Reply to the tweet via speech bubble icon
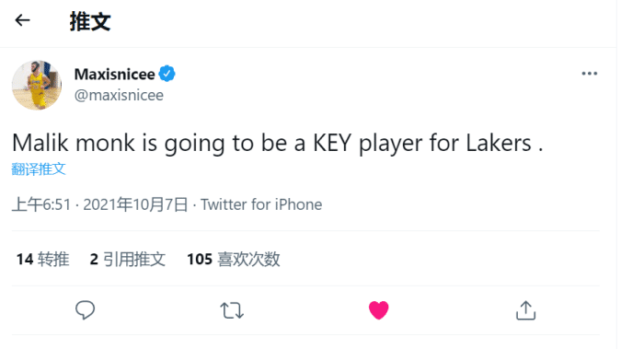 pyautogui.click(x=85, y=310)
